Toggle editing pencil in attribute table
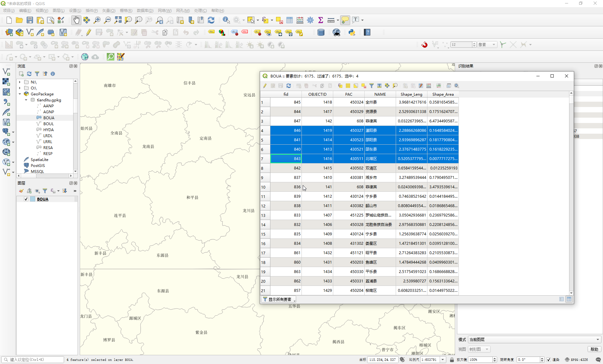 click(x=265, y=86)
